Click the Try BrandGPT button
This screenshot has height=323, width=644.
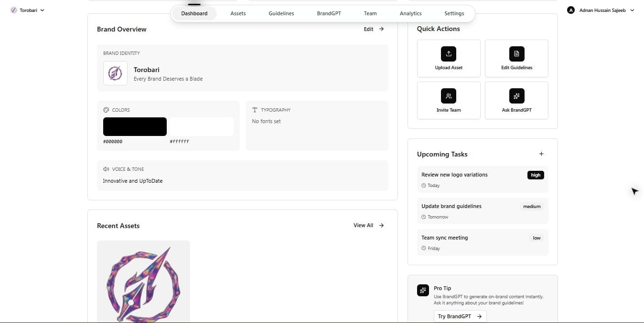(x=459, y=316)
